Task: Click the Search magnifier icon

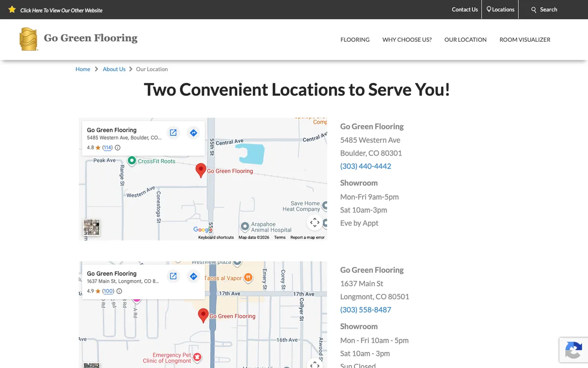Action: [x=534, y=10]
